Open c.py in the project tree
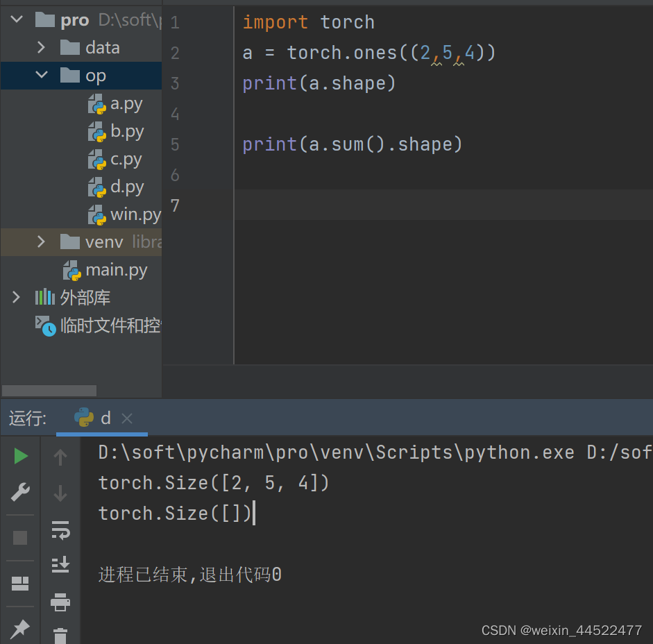The image size is (653, 644). (x=126, y=159)
